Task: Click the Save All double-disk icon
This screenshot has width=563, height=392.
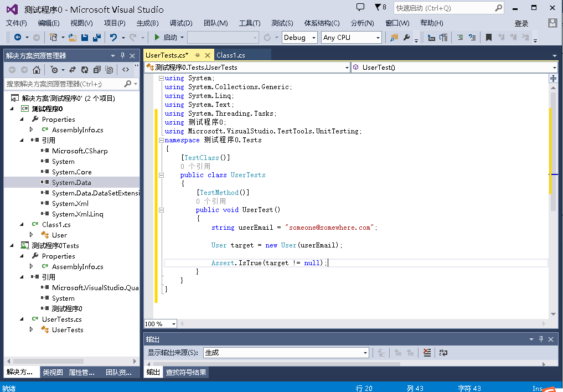Action: click(96, 37)
